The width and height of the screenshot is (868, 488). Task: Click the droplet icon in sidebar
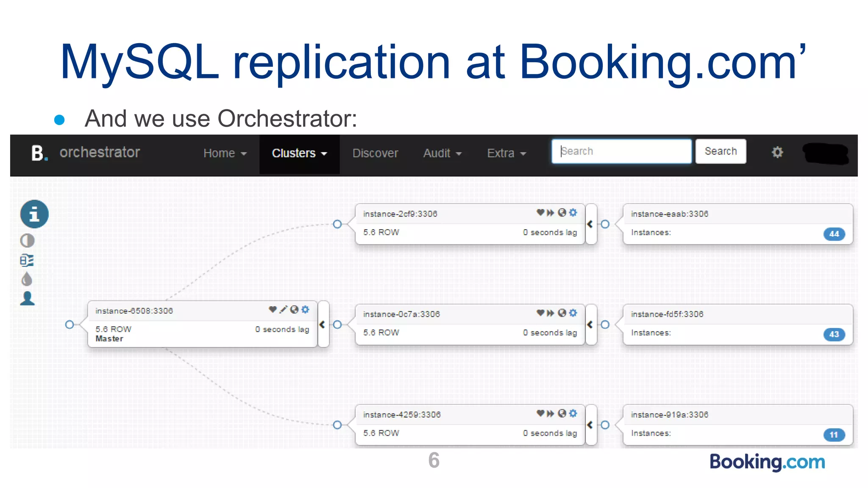27,279
